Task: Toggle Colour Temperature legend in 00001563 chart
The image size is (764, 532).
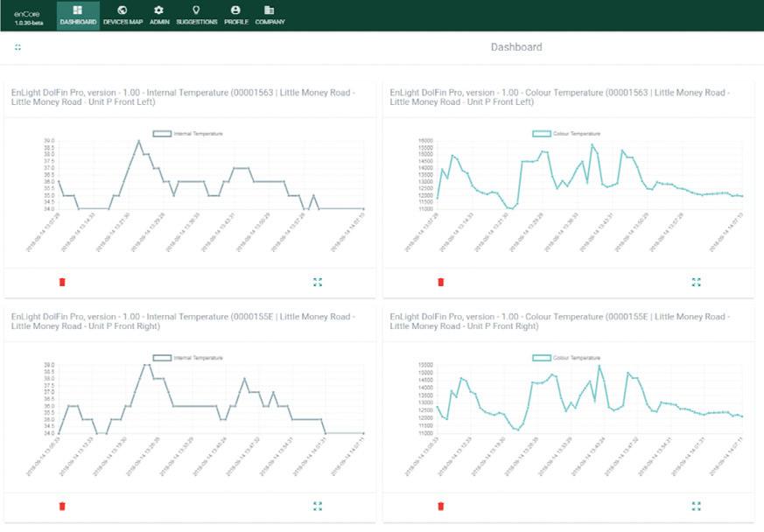Action: tap(566, 134)
